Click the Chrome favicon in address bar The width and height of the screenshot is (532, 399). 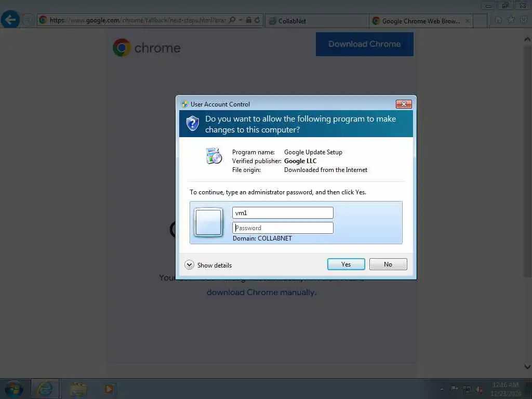(x=43, y=20)
